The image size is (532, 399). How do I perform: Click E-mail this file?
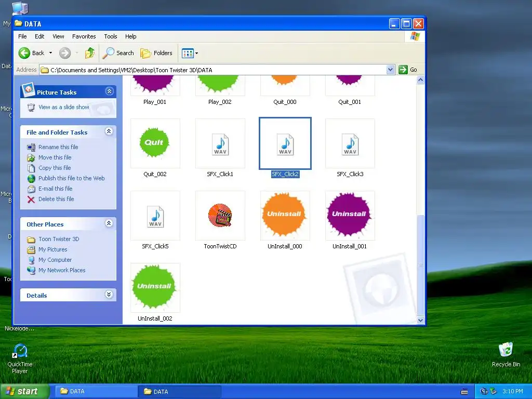click(55, 189)
